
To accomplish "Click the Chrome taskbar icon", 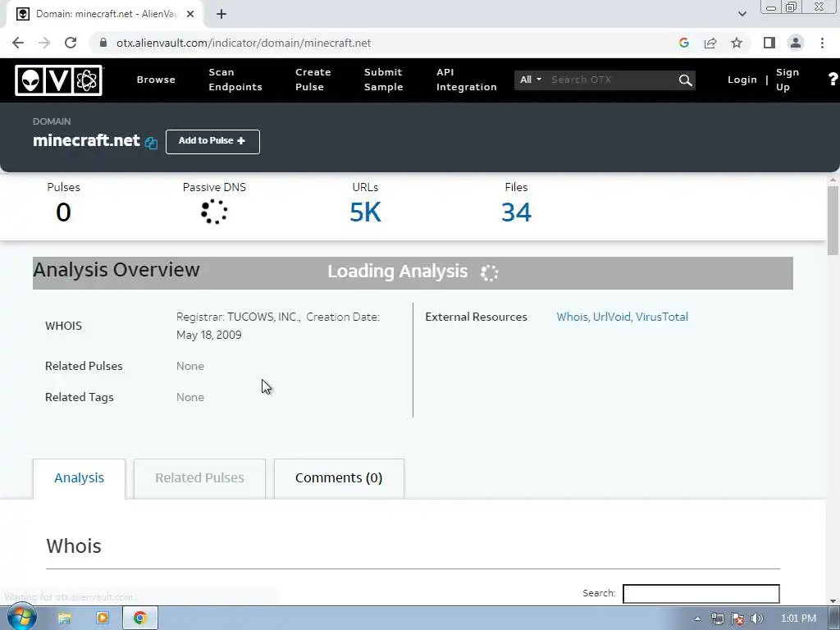I will tap(139, 619).
